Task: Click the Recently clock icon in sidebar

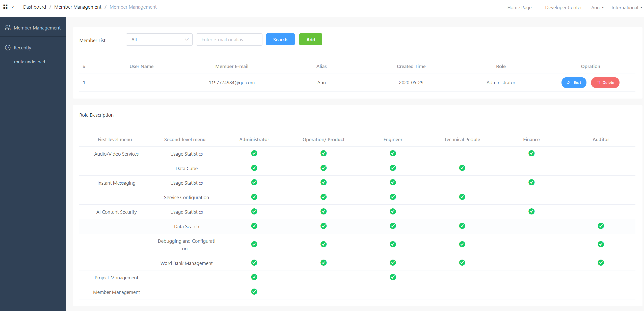Action: pyautogui.click(x=8, y=48)
